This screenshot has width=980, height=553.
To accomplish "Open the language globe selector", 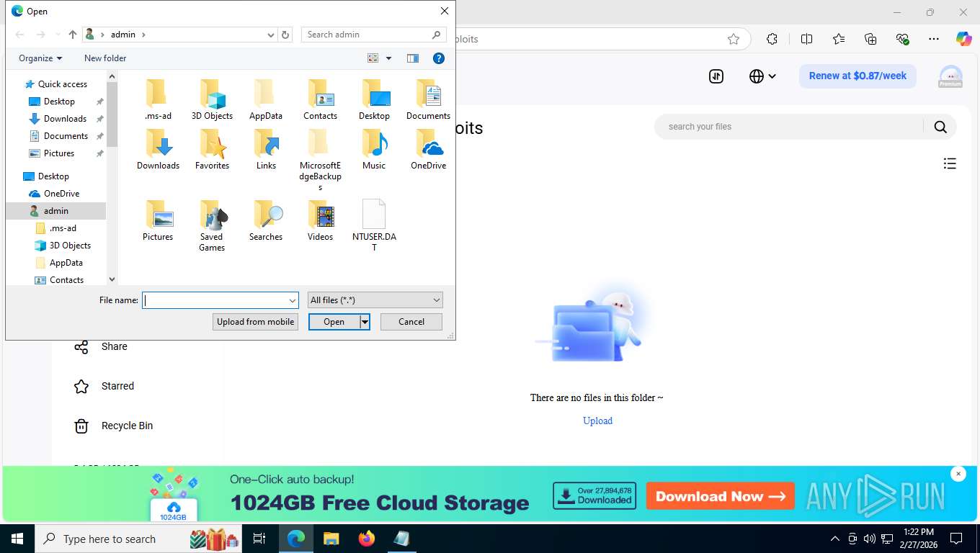I will pyautogui.click(x=762, y=76).
